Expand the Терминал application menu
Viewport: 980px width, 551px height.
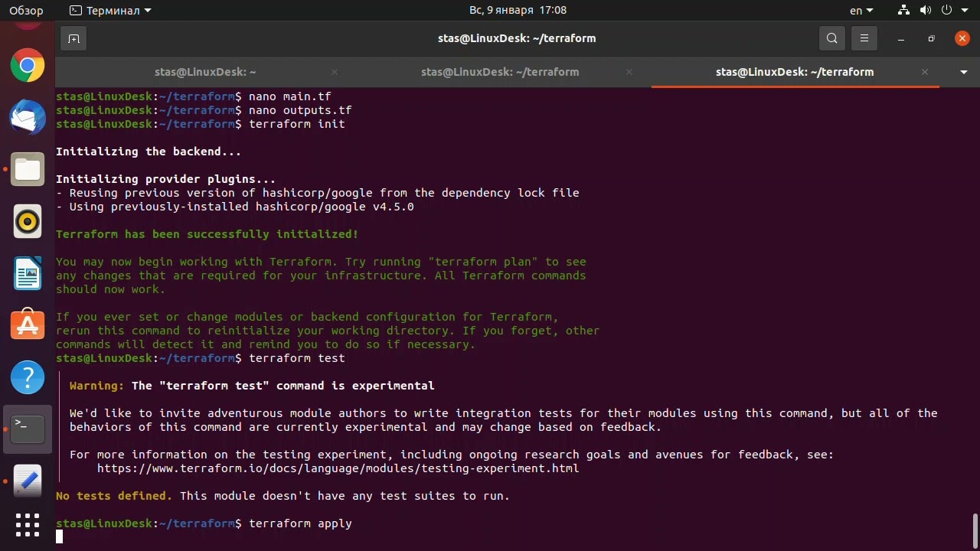pyautogui.click(x=110, y=11)
